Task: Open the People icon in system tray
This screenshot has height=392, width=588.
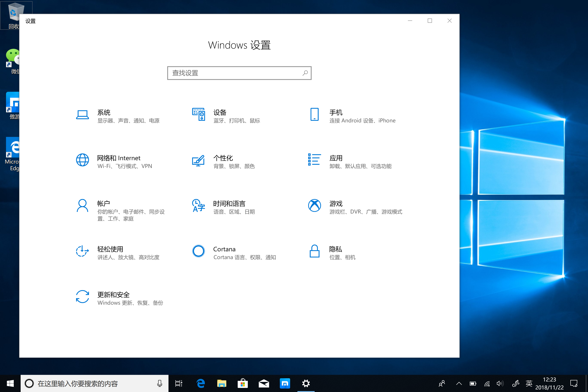Action: click(442, 383)
